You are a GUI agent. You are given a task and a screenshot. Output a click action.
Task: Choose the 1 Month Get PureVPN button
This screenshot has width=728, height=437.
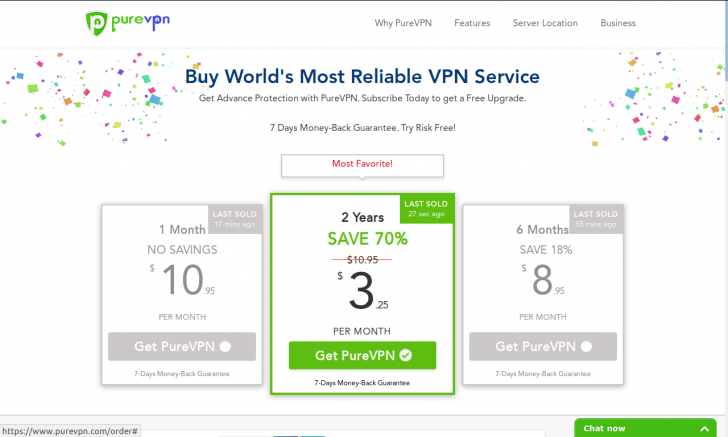click(182, 346)
